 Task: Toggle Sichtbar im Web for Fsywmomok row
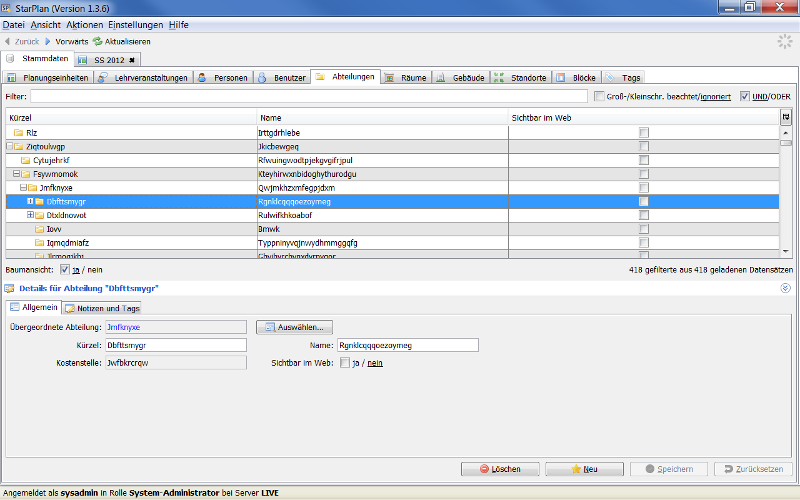(644, 174)
